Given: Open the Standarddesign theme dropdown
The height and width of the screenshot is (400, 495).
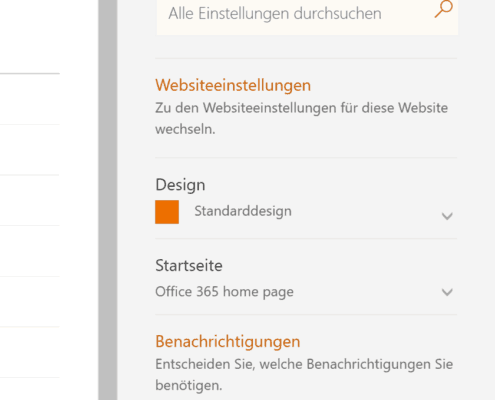Looking at the screenshot, I should [x=306, y=212].
